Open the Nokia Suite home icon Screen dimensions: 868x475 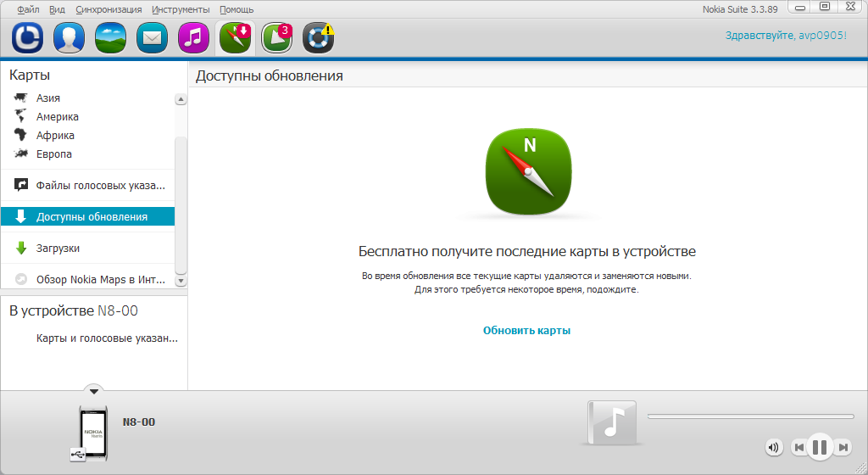pyautogui.click(x=28, y=38)
